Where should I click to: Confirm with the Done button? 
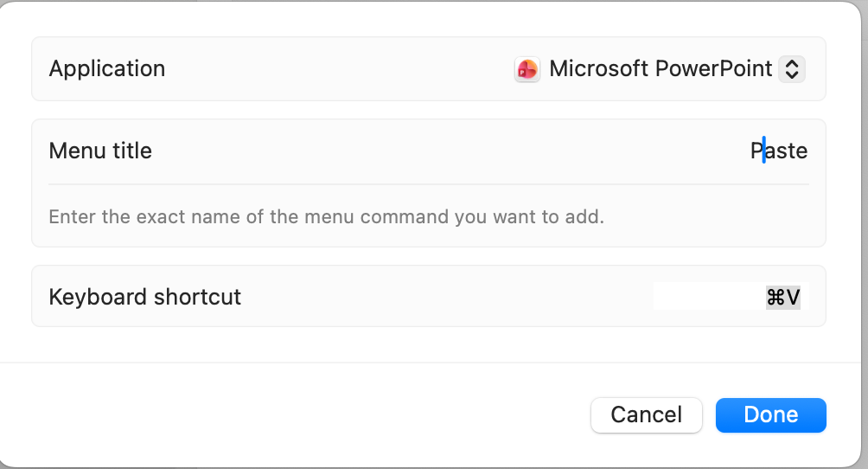[770, 414]
